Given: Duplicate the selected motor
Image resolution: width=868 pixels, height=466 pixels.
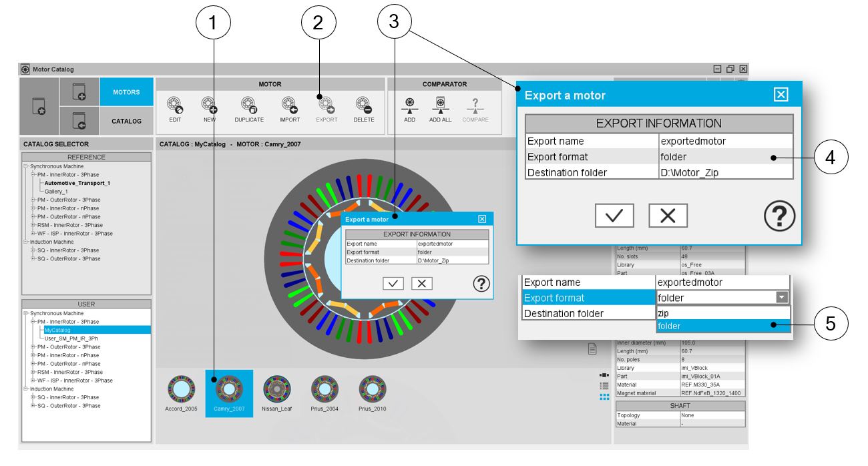Looking at the screenshot, I should click(x=248, y=105).
